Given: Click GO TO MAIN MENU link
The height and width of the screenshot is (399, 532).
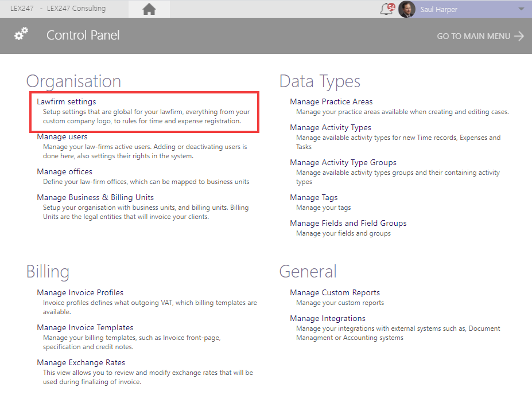Looking at the screenshot, I should 473,36.
